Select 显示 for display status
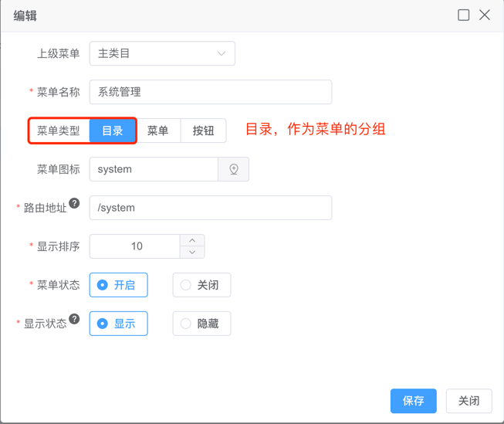This screenshot has height=424, width=504. [118, 324]
